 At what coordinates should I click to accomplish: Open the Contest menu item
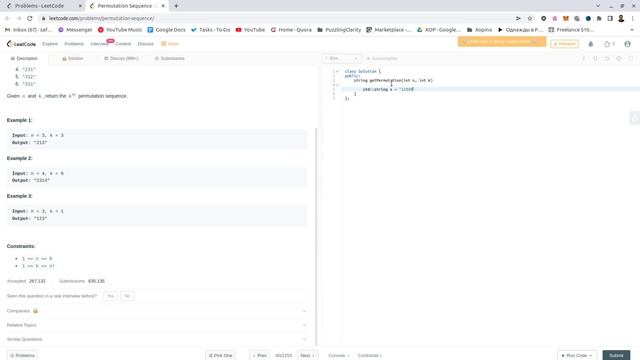point(123,44)
